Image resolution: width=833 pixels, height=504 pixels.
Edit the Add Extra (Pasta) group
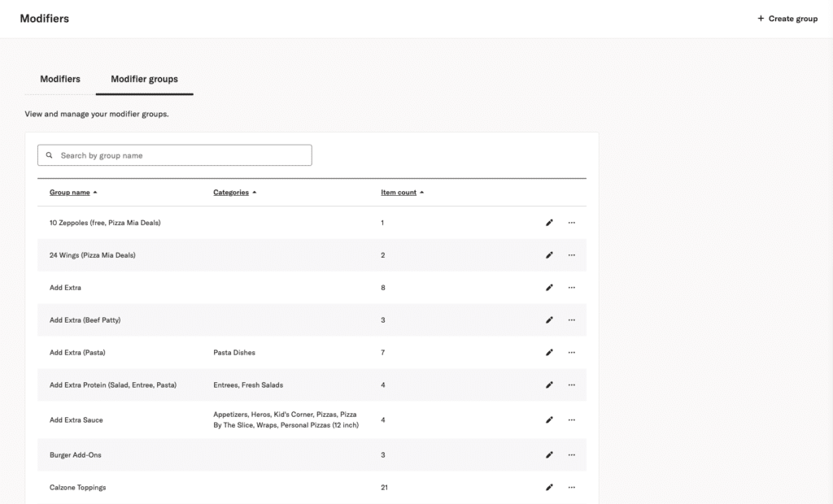click(549, 353)
